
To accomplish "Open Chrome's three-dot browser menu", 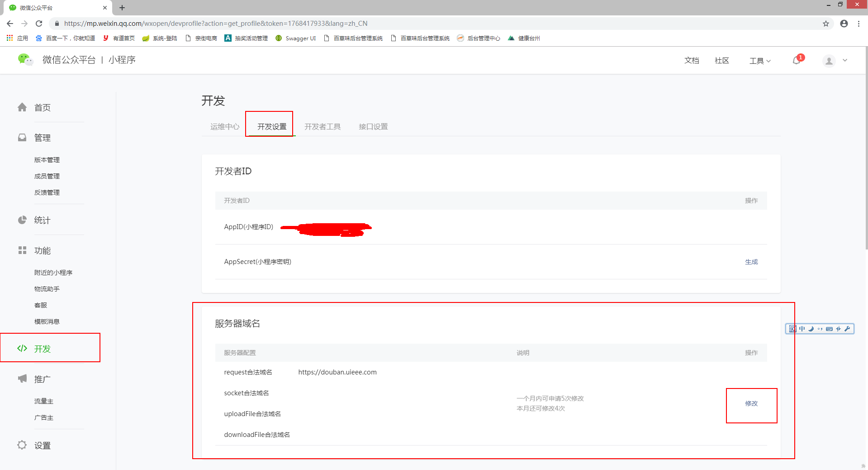I will coord(859,23).
